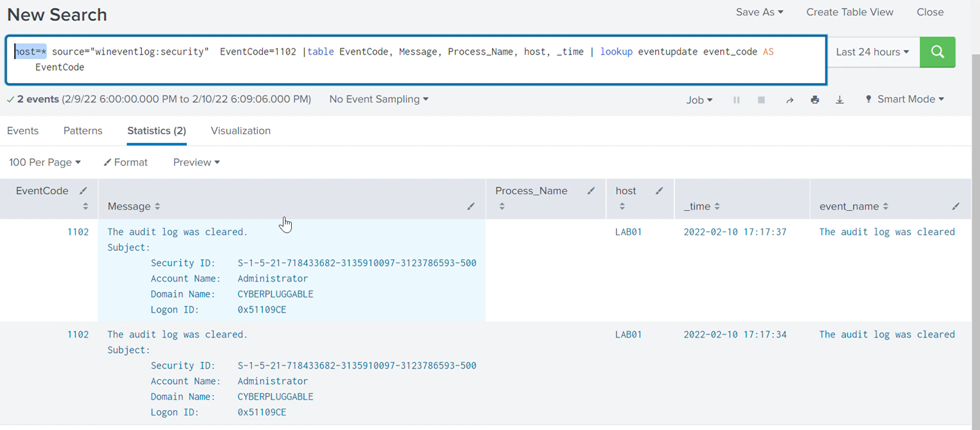Viewport: 980px width, 430px height.
Task: Open No Event Sampling dropdown
Action: [379, 100]
